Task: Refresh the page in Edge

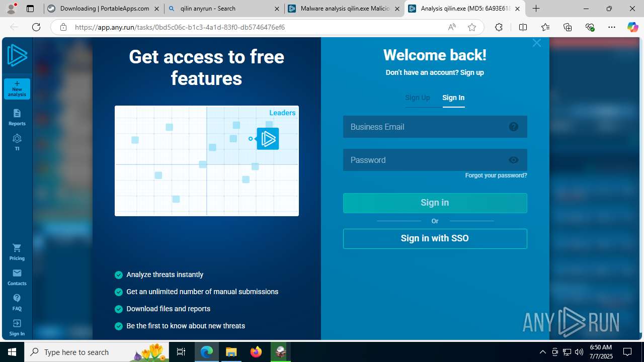Action: (x=36, y=27)
